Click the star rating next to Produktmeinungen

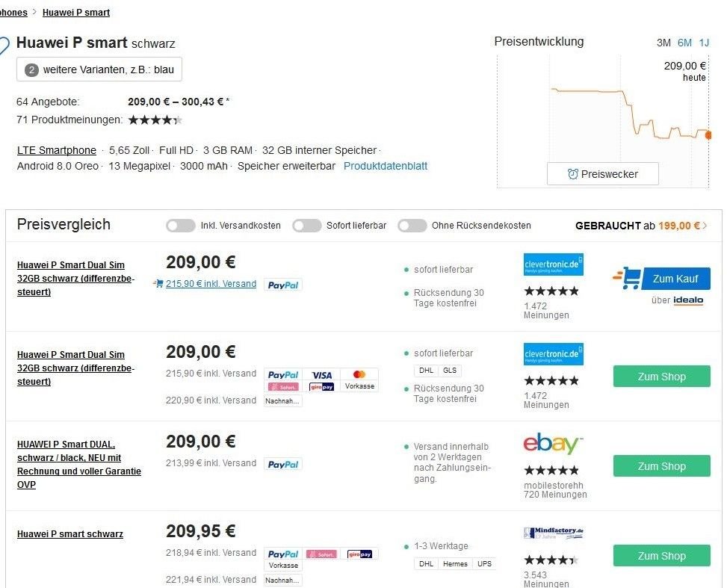coord(155,120)
